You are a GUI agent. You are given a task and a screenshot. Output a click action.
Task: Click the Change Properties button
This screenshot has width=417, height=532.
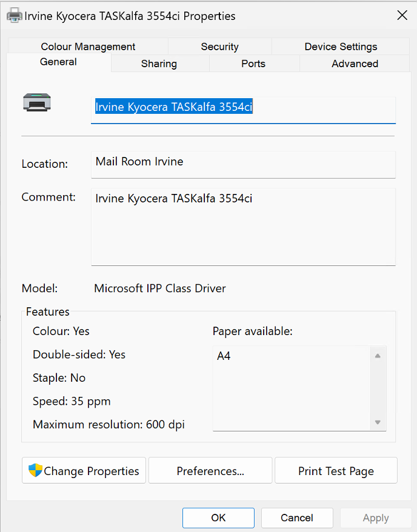coord(84,470)
